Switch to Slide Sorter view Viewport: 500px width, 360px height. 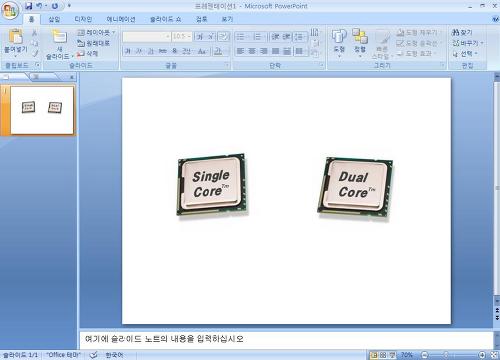click(x=383, y=355)
